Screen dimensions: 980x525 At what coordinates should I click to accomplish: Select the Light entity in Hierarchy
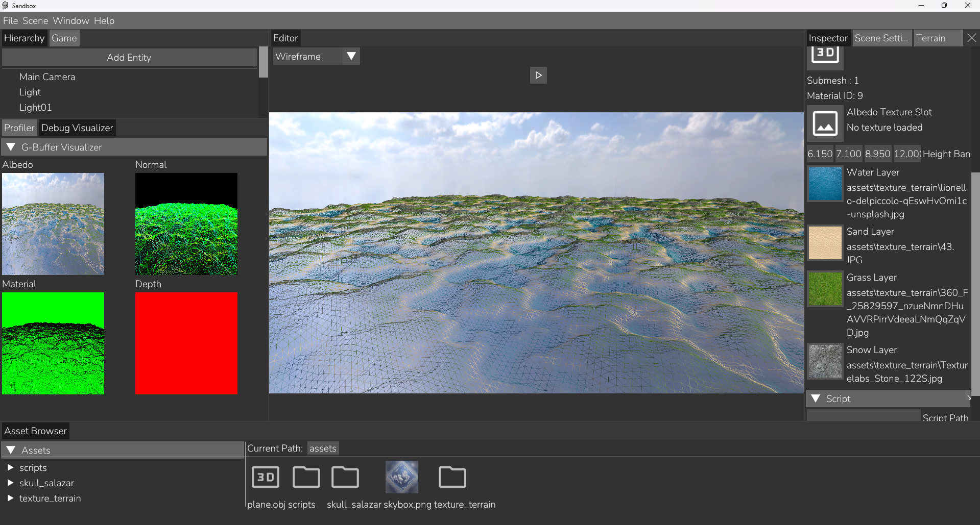[x=30, y=92]
